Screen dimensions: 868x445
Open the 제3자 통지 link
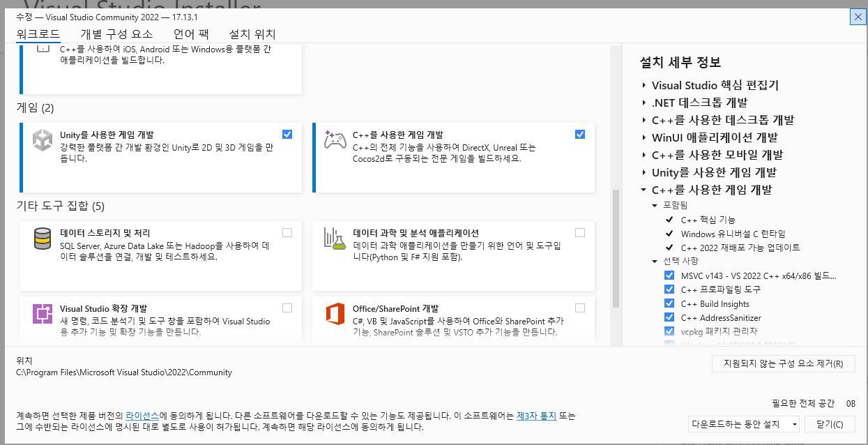[536, 415]
